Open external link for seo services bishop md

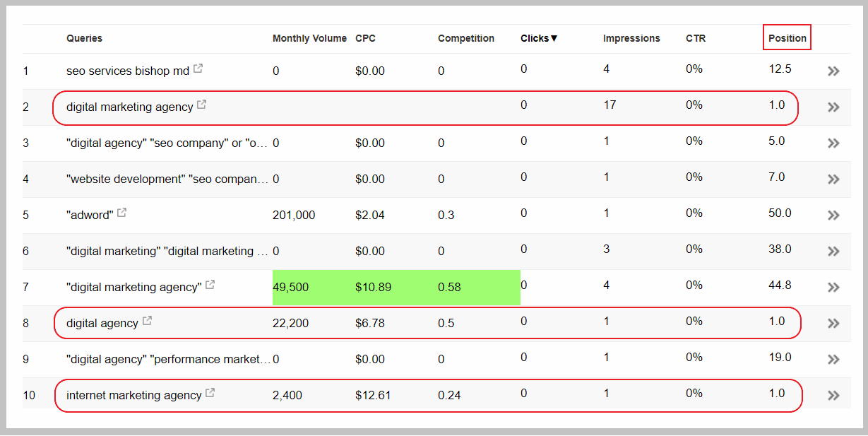pos(198,69)
